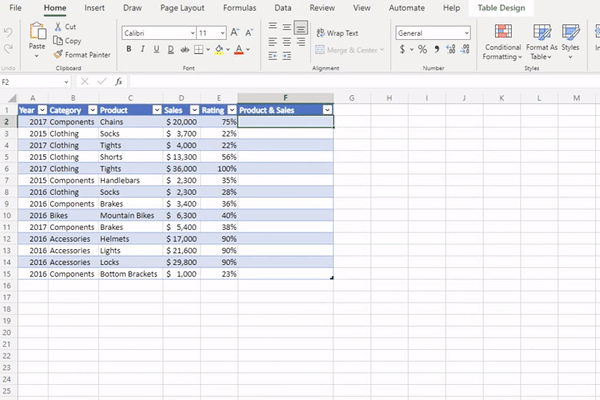The image size is (600, 400).
Task: Select the Bottom Brackets cell
Action: [130, 274]
